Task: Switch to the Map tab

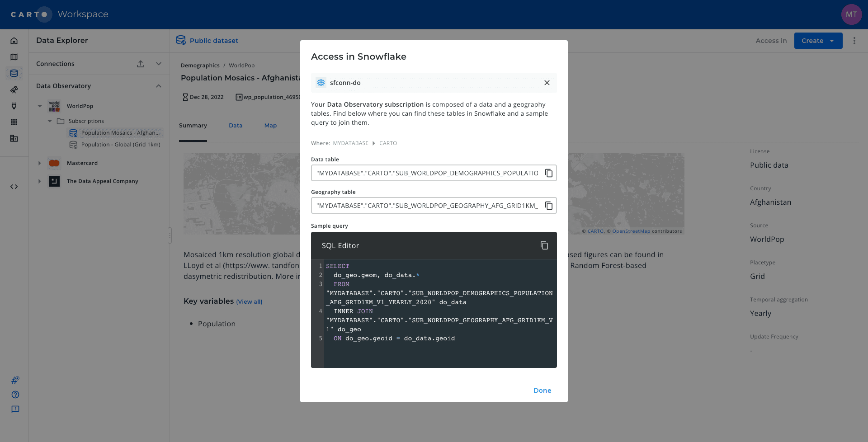Action: [270, 125]
